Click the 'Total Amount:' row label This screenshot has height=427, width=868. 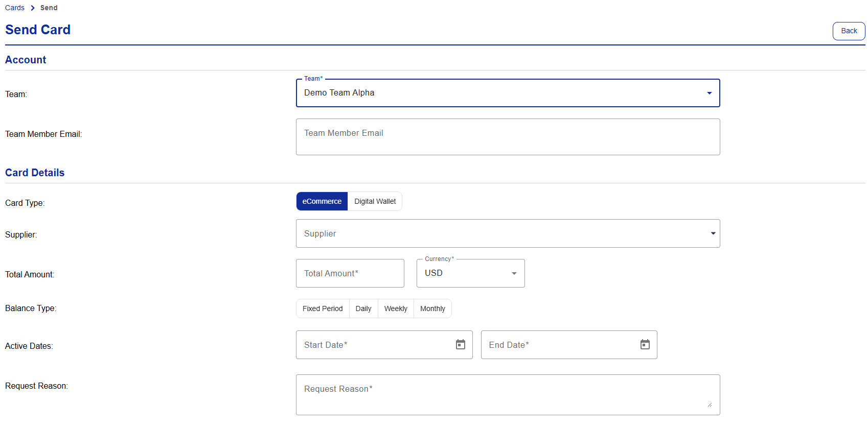[x=30, y=274]
